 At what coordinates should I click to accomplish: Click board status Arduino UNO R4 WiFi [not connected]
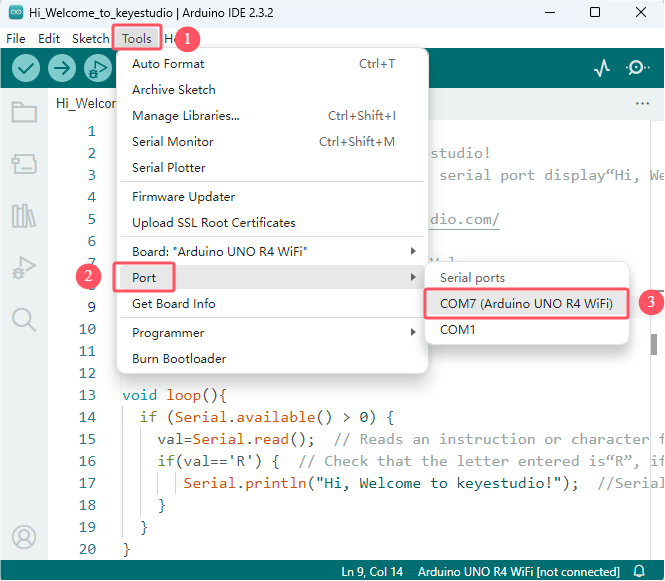pos(518,571)
